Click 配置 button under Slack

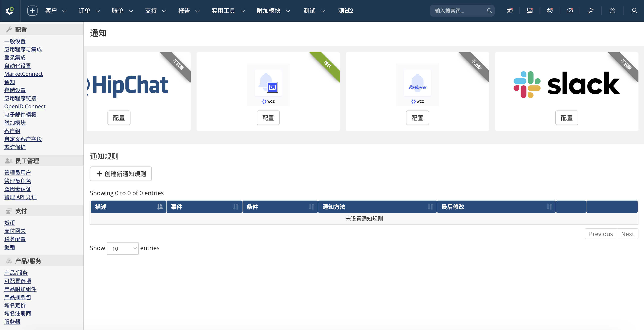pos(567,118)
